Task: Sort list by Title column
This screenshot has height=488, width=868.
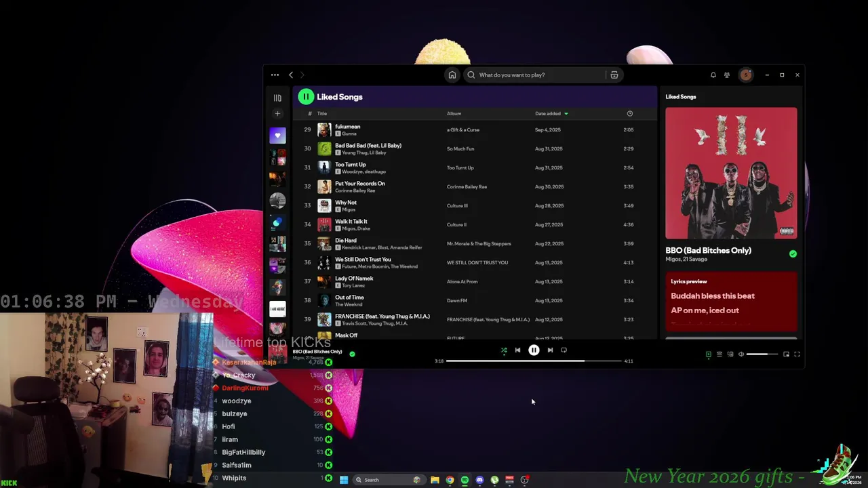Action: [x=322, y=114]
